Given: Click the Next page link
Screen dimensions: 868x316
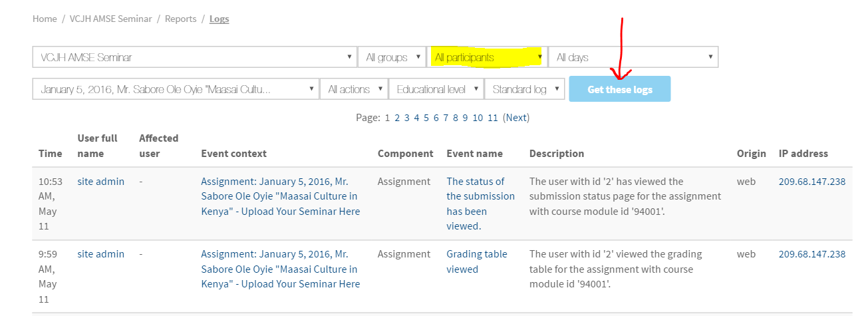Looking at the screenshot, I should 515,118.
